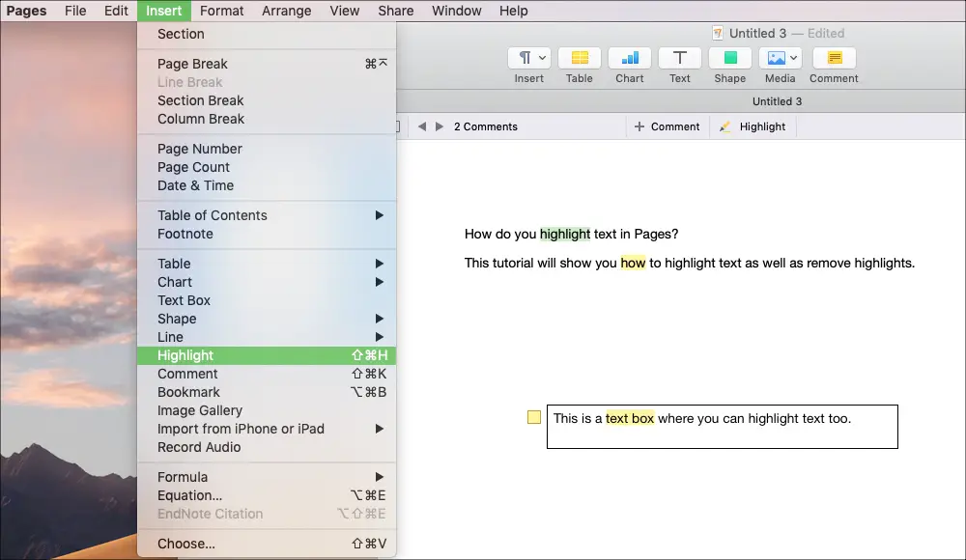Expand the Formula submenu

tap(380, 477)
